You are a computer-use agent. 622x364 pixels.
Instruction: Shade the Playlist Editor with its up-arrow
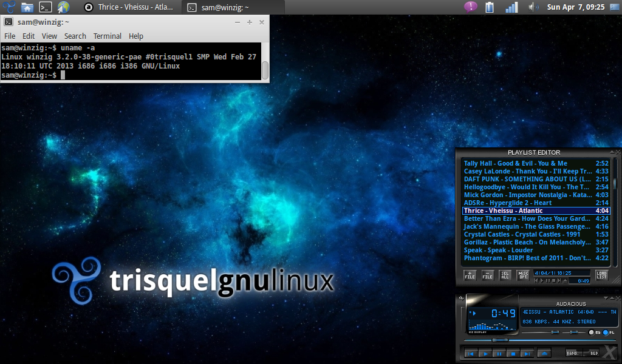coord(612,152)
